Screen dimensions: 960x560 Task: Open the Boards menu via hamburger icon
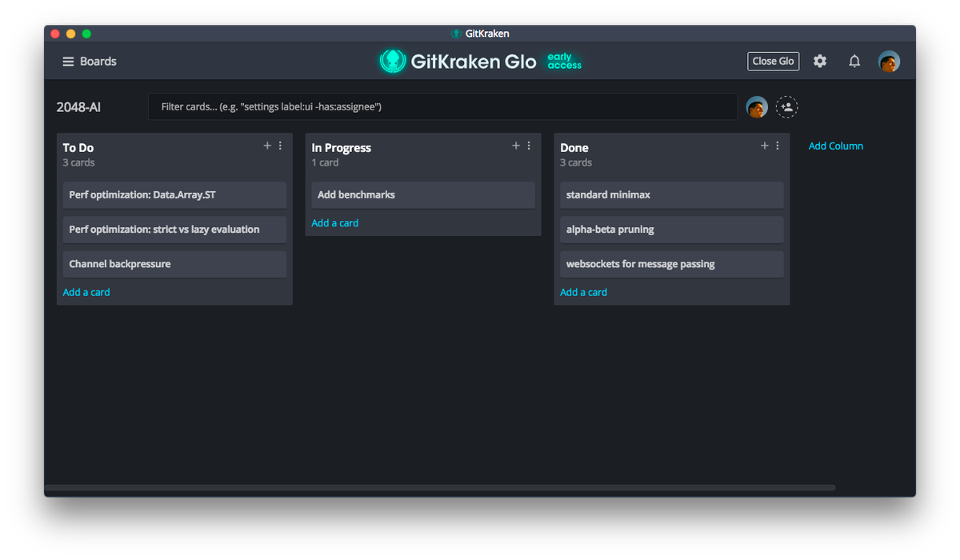pos(67,61)
